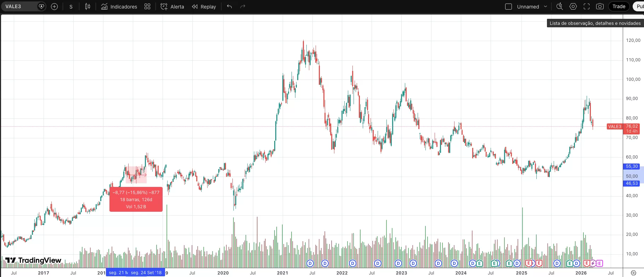Click the blue 46,53 price label
The image size is (644, 277).
point(632,183)
